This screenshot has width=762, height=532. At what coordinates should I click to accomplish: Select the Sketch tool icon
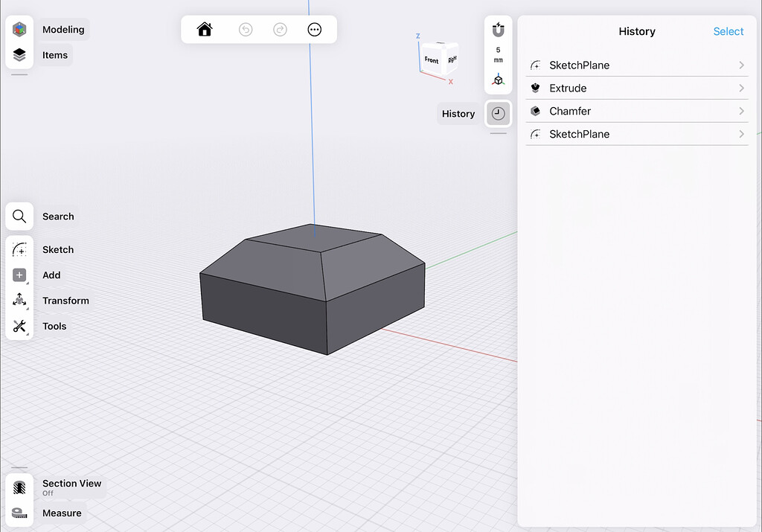click(x=19, y=249)
